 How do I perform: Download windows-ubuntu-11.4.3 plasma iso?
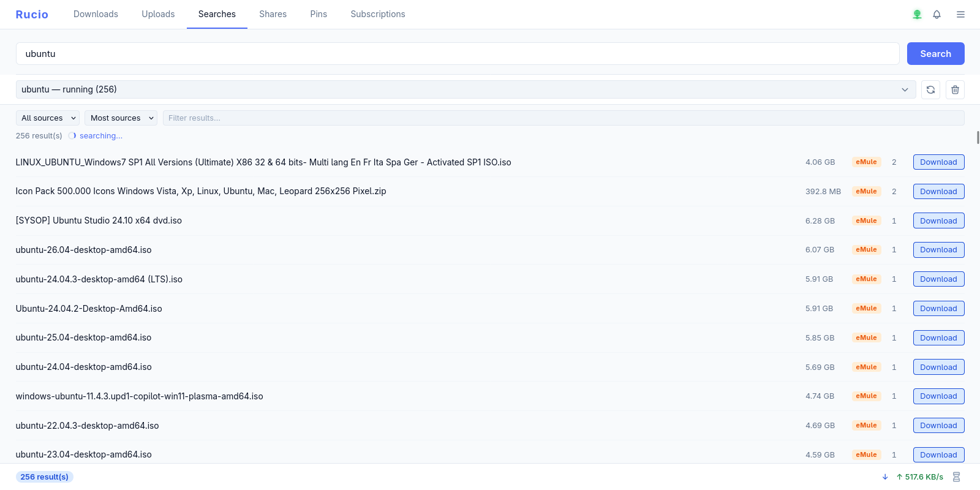tap(938, 396)
